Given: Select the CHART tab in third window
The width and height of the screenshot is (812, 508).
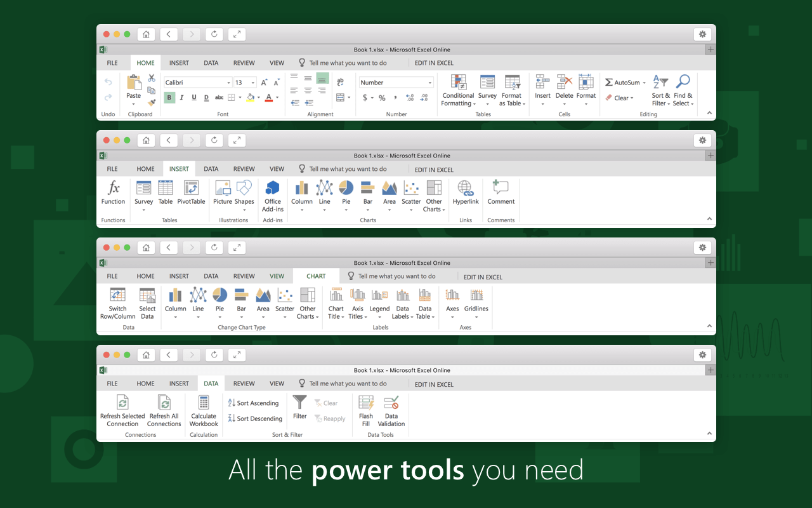Looking at the screenshot, I should [316, 276].
